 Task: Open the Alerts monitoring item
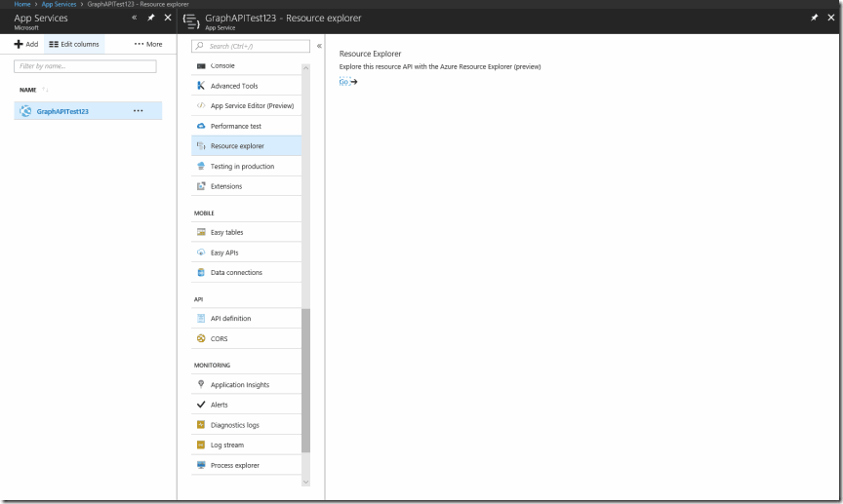246,405
